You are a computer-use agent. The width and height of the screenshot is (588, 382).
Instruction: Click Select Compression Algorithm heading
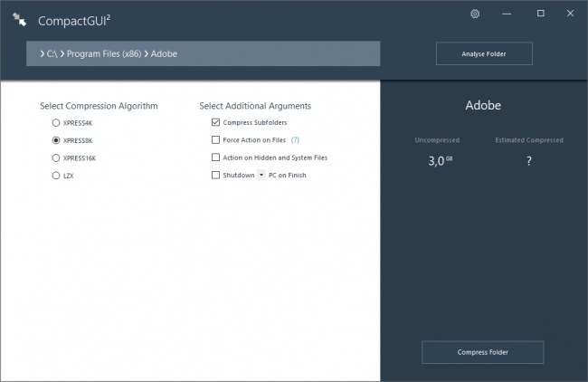click(x=99, y=106)
